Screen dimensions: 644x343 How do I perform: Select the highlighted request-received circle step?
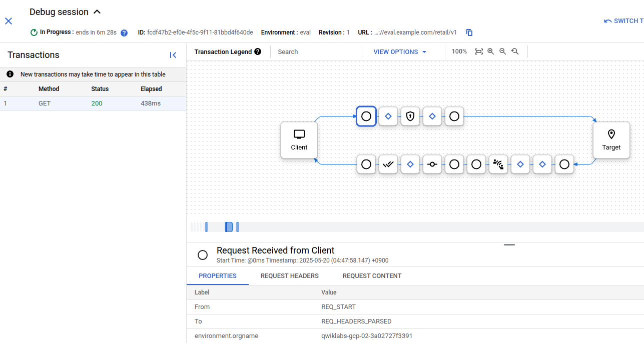point(366,116)
